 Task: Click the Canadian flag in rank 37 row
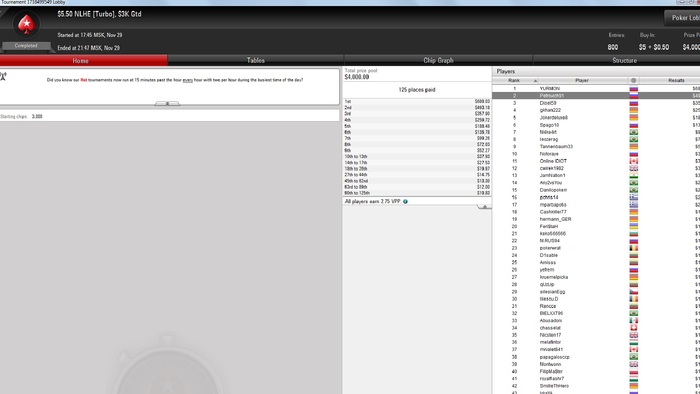click(633, 350)
